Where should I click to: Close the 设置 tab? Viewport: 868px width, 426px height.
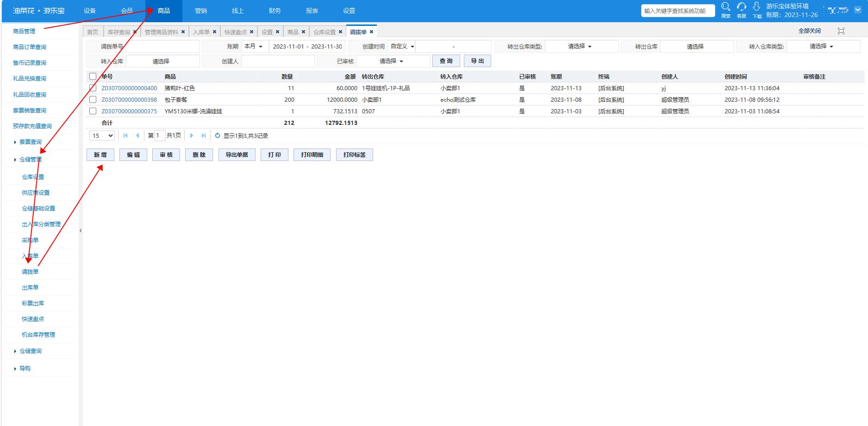click(277, 32)
